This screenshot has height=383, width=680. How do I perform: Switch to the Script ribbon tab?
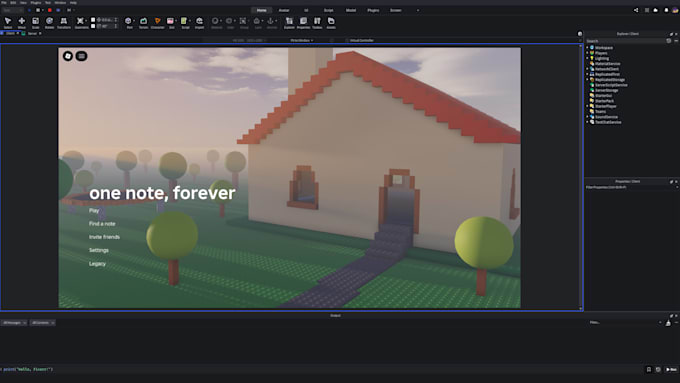[x=329, y=10]
